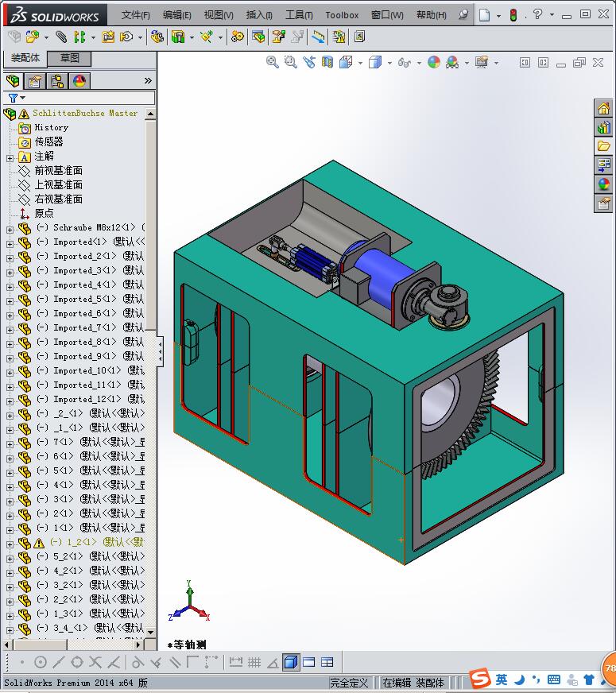Click the Show Hidden Components icon

coord(157,37)
